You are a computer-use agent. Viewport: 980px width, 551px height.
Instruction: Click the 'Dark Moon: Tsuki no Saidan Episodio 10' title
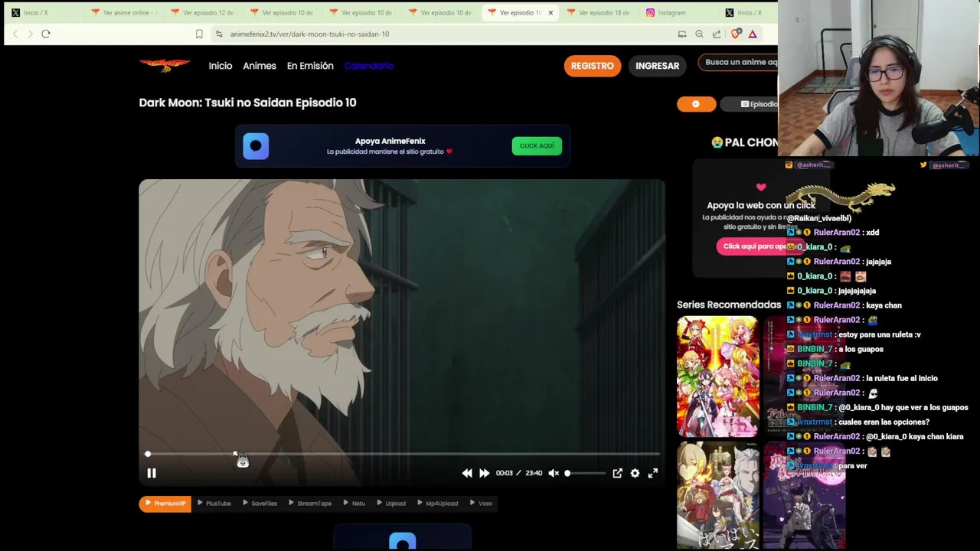(247, 103)
